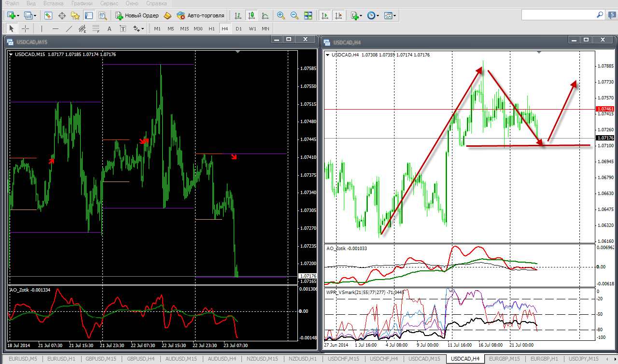Toggle chart shift button

pos(339,15)
